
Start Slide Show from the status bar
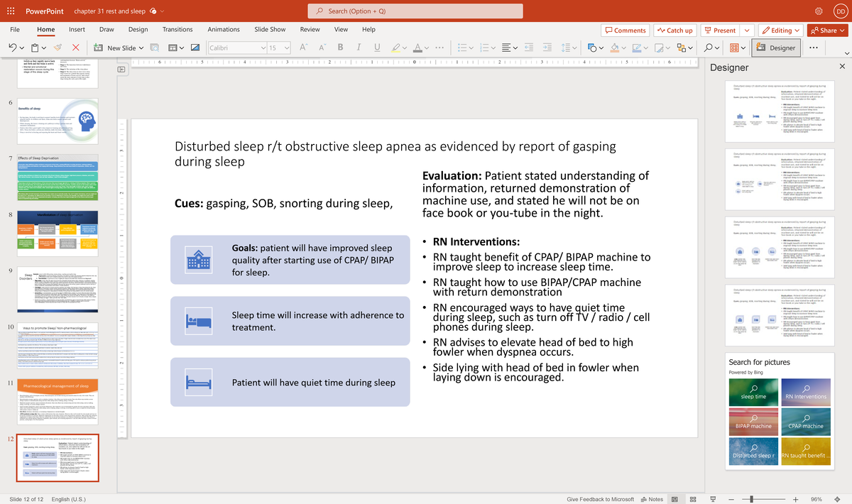(712, 499)
